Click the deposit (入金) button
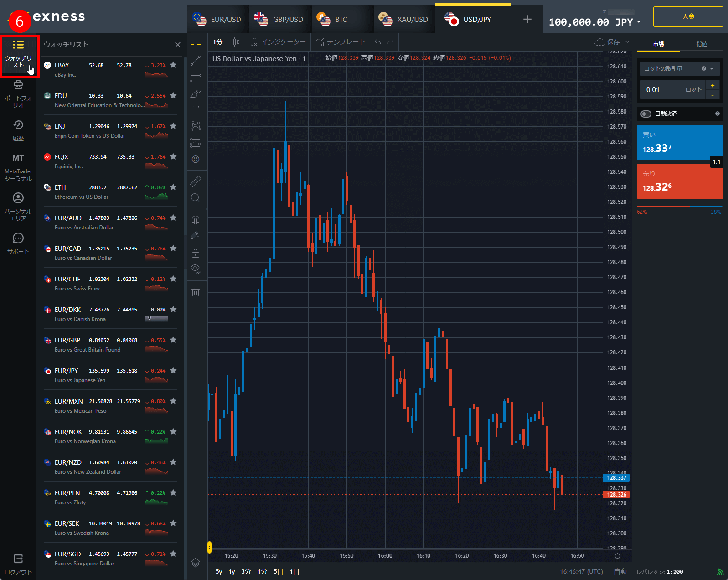 [x=688, y=16]
